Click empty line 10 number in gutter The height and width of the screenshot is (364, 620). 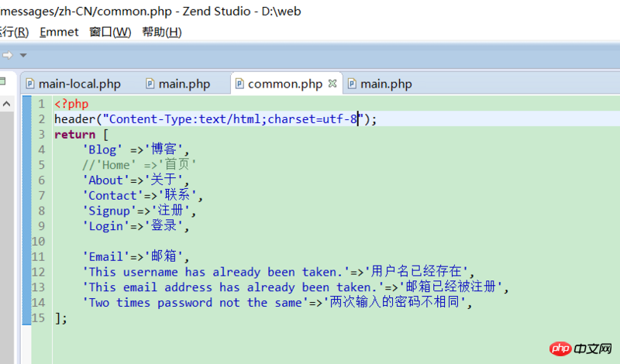pos(38,242)
